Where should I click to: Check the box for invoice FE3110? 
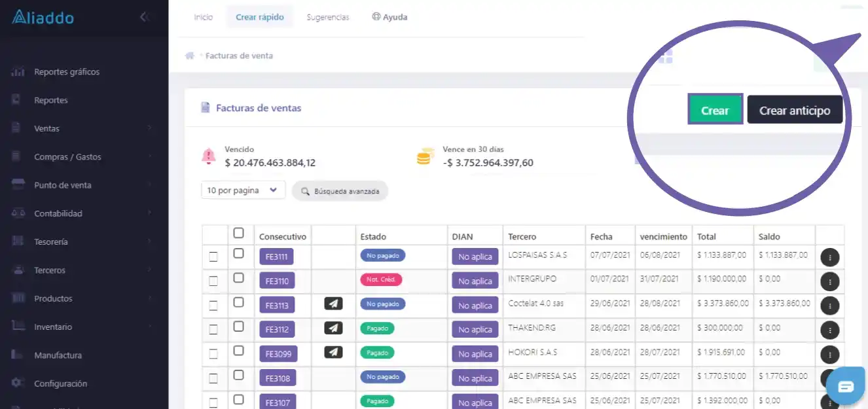238,277
